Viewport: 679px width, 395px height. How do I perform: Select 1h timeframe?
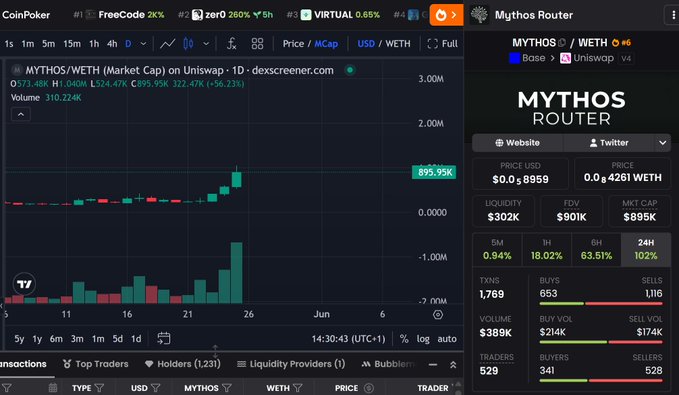(94, 44)
